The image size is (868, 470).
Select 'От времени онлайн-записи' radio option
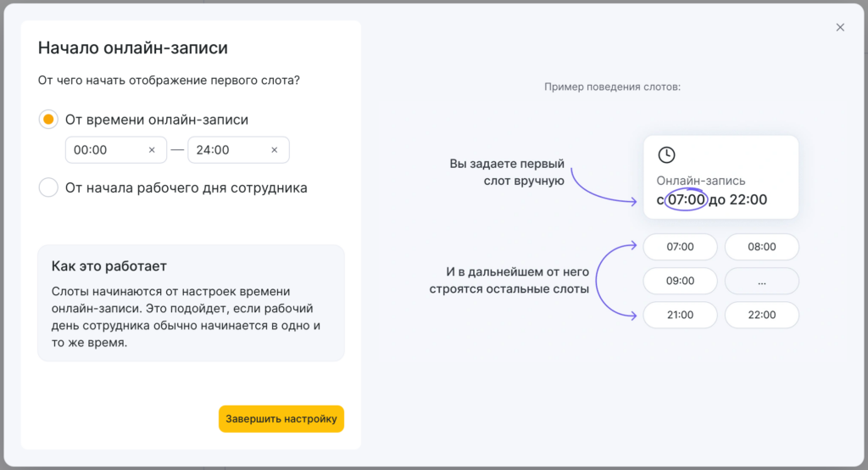click(48, 120)
